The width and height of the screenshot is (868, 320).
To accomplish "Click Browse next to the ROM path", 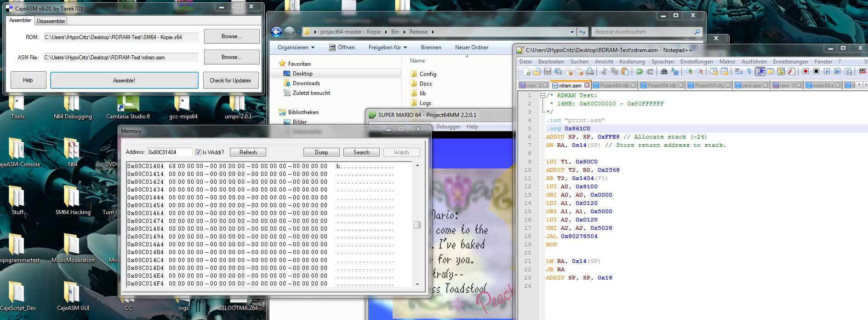I will click(232, 36).
